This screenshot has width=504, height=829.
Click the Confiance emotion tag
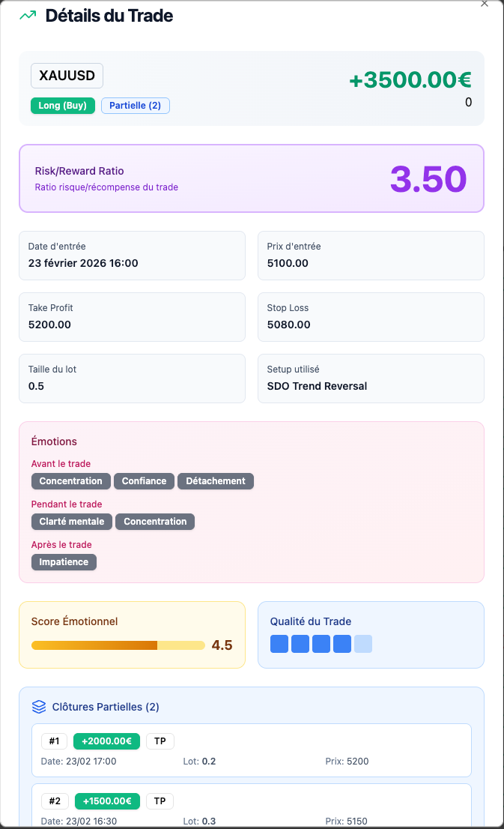(x=145, y=481)
